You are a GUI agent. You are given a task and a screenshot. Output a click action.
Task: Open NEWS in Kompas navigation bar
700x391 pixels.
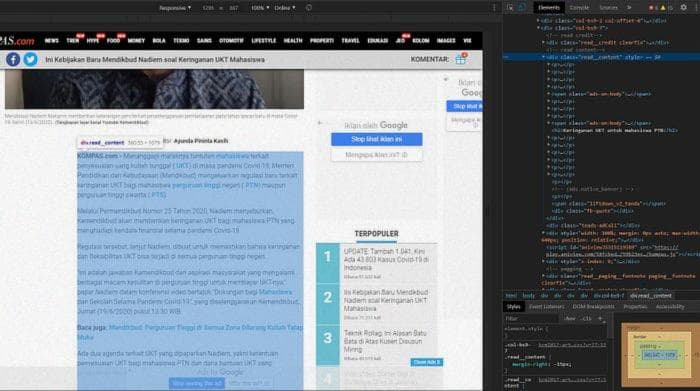[51, 41]
